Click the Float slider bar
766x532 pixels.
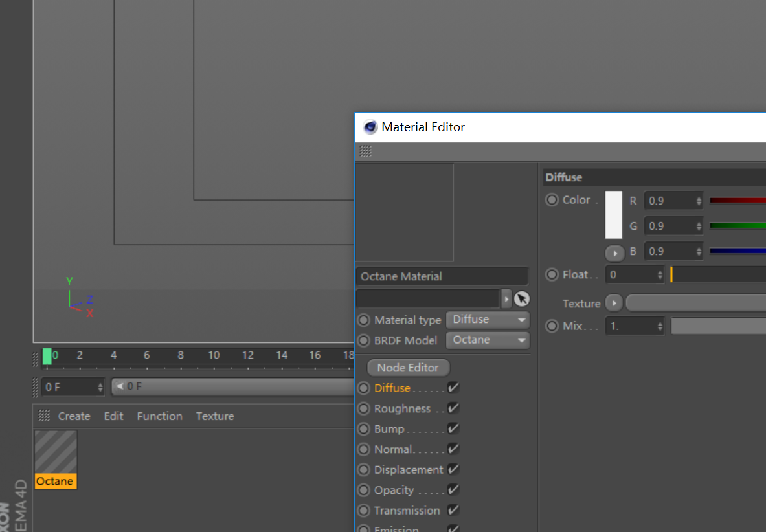coord(718,275)
